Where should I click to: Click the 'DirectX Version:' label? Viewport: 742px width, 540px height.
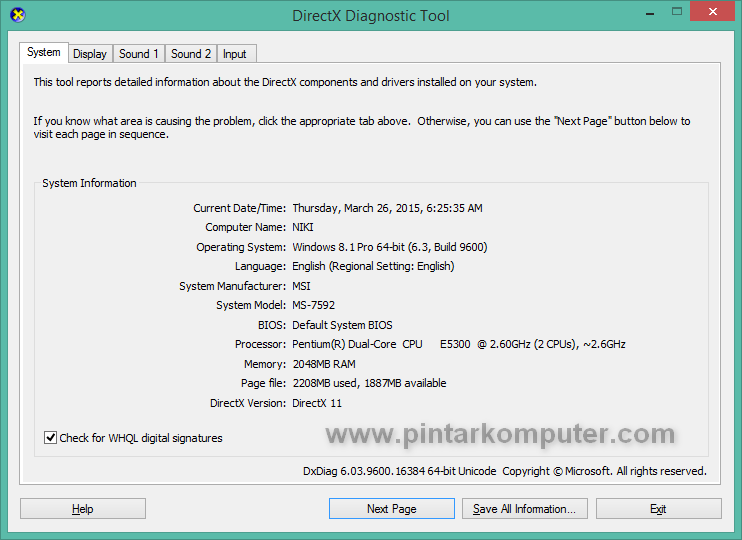(248, 403)
